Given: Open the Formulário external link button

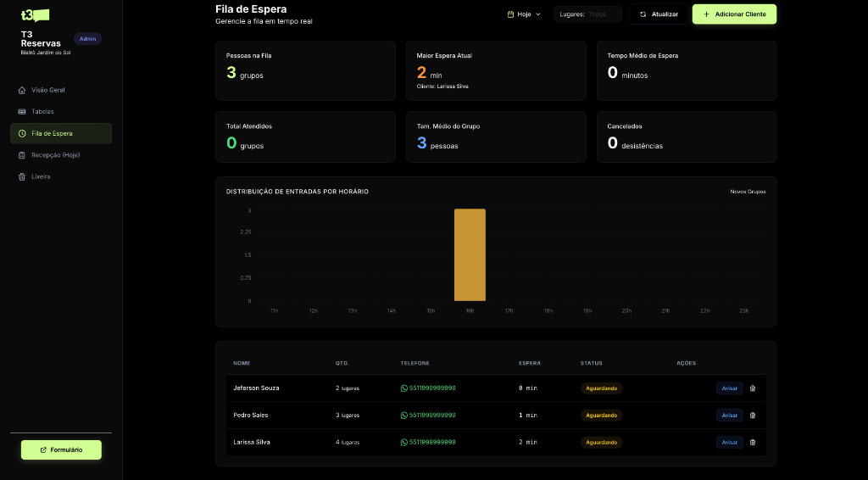Looking at the screenshot, I should point(61,449).
